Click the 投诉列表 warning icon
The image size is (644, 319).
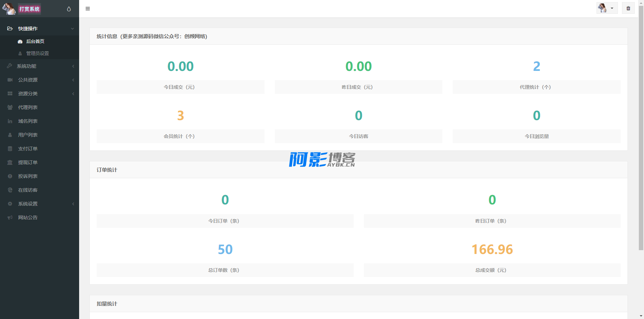coord(10,176)
